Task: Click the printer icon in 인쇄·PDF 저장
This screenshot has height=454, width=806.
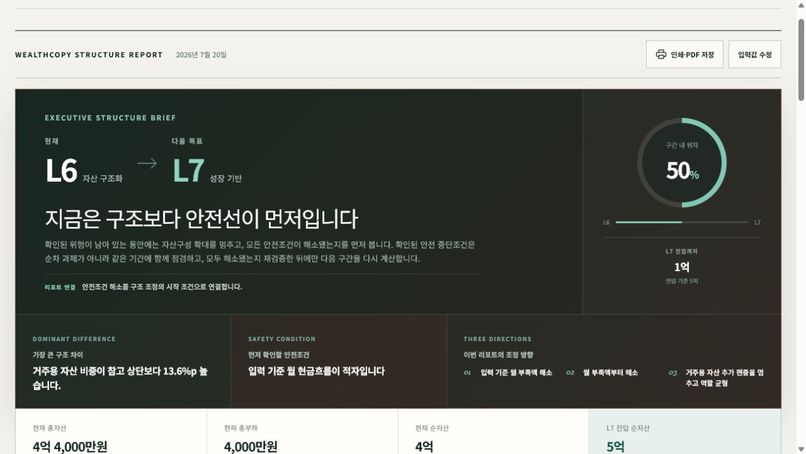Action: (661, 54)
